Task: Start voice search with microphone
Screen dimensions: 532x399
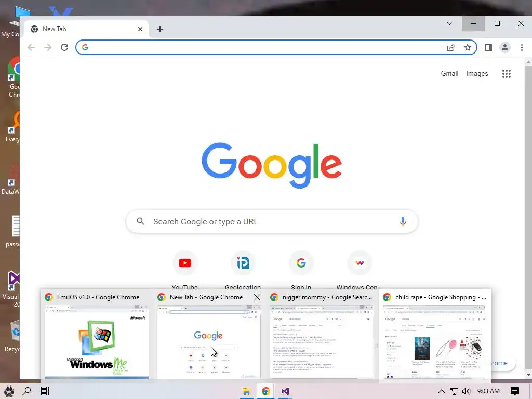Action: pyautogui.click(x=403, y=221)
